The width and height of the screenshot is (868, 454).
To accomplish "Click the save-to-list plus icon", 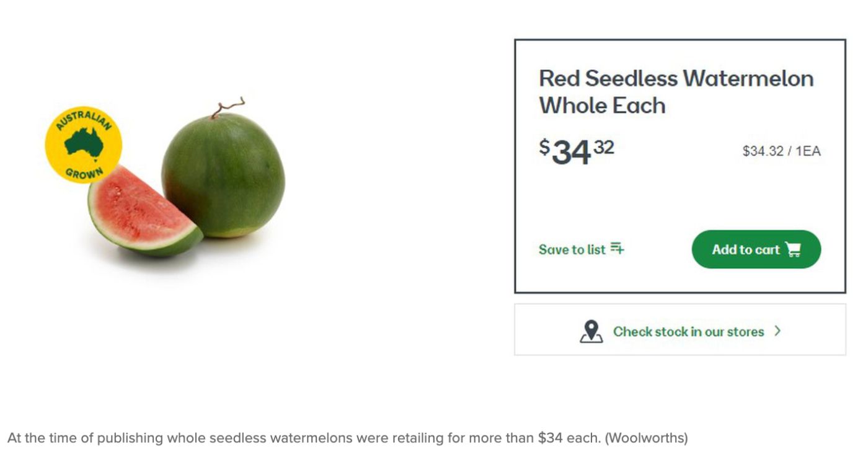I will [x=617, y=249].
